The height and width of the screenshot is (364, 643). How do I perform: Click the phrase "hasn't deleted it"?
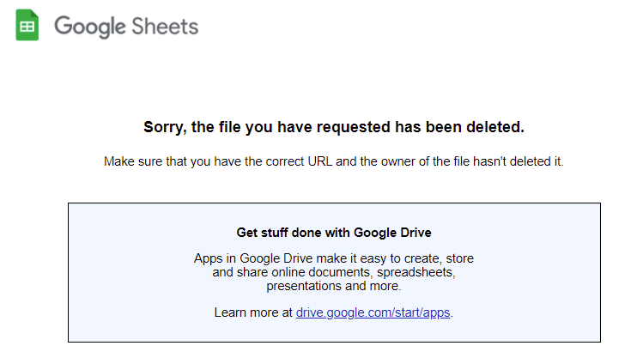pos(518,161)
